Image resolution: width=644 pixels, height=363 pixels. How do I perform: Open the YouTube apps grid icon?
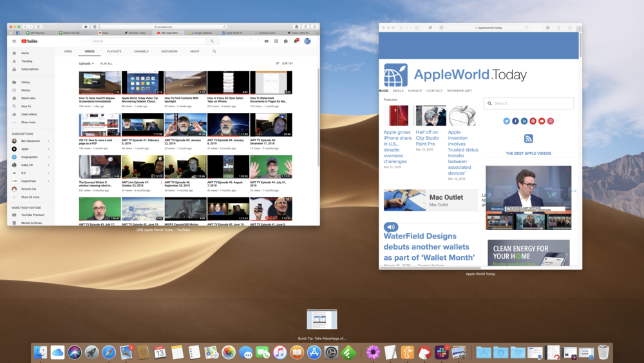click(276, 41)
